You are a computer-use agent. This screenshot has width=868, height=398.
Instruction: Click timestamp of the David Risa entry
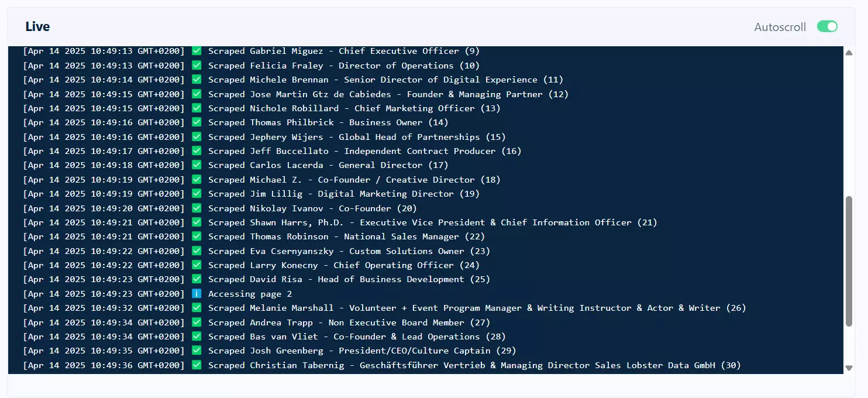point(104,279)
